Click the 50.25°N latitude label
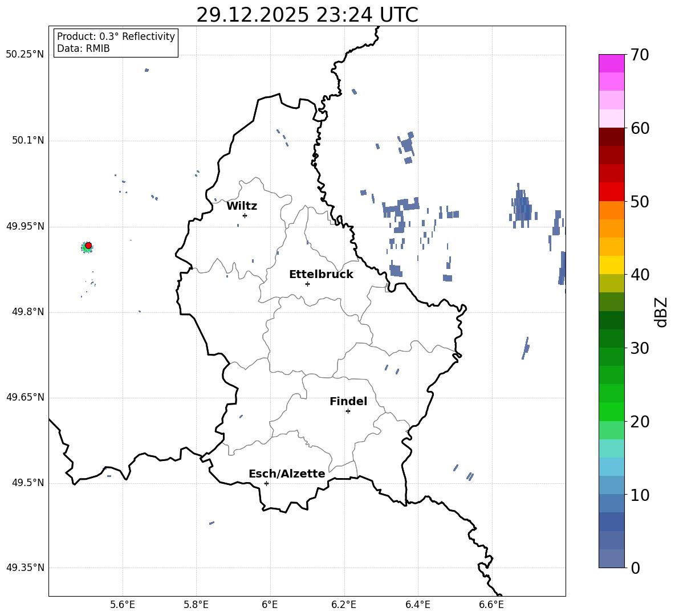Screen dimensions: 675x616 tap(25, 55)
